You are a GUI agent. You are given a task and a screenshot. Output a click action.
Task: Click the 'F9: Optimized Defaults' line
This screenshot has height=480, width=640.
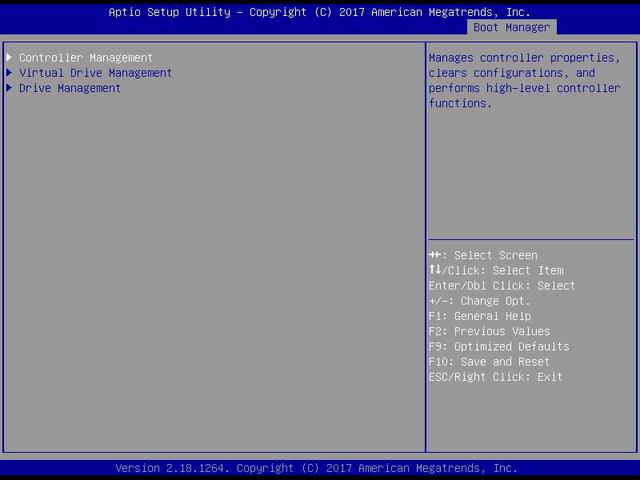[499, 347]
